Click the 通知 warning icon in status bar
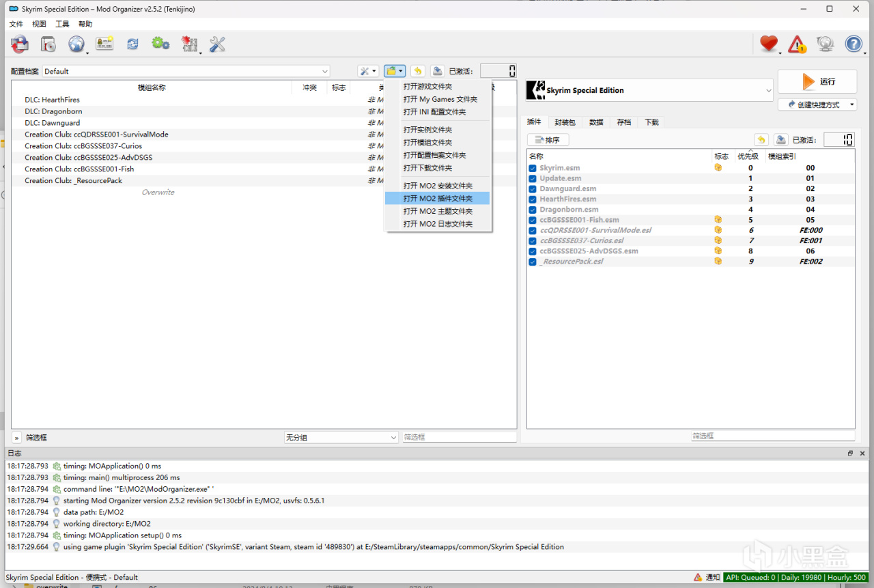This screenshot has width=874, height=588. click(x=698, y=577)
